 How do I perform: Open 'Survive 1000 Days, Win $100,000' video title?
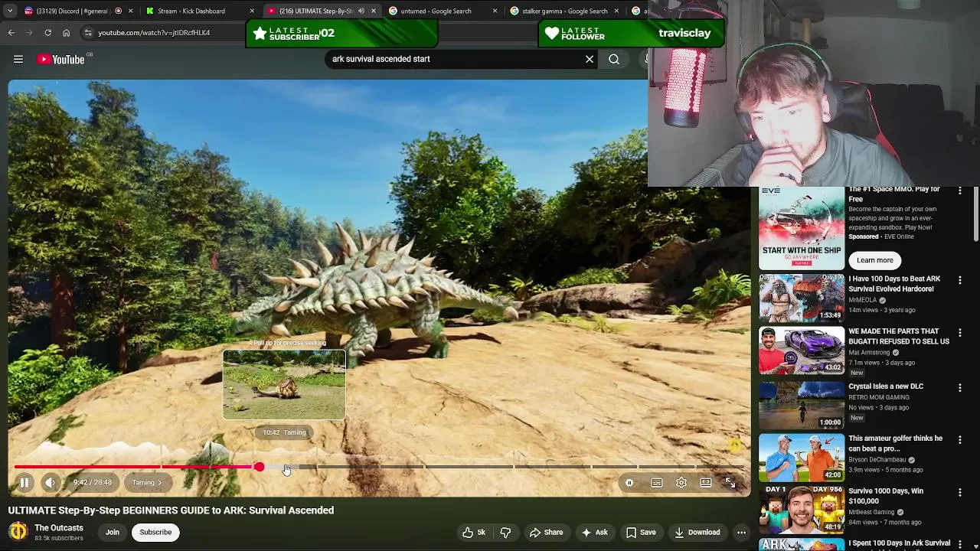(x=887, y=496)
